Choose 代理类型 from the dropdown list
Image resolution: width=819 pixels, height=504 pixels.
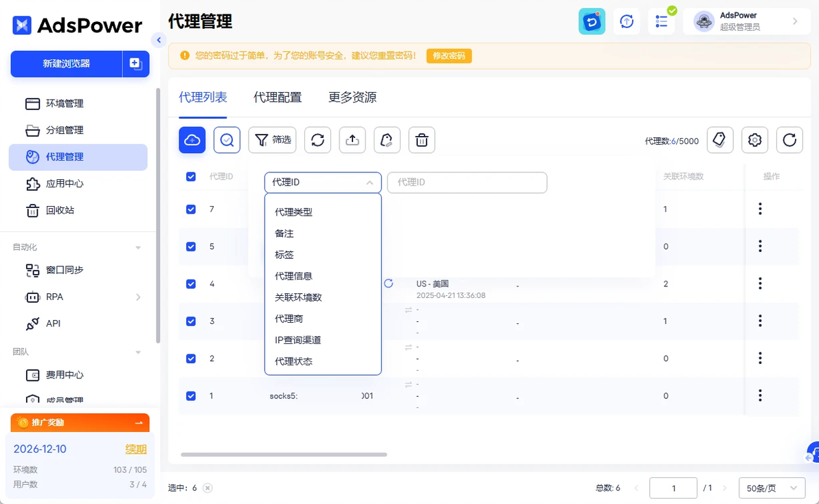click(x=293, y=212)
